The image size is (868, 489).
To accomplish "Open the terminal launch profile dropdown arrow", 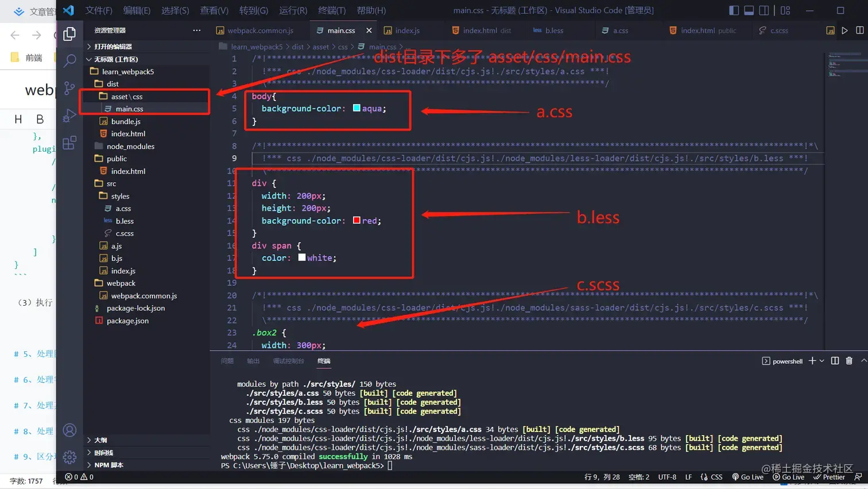I will 822,361.
